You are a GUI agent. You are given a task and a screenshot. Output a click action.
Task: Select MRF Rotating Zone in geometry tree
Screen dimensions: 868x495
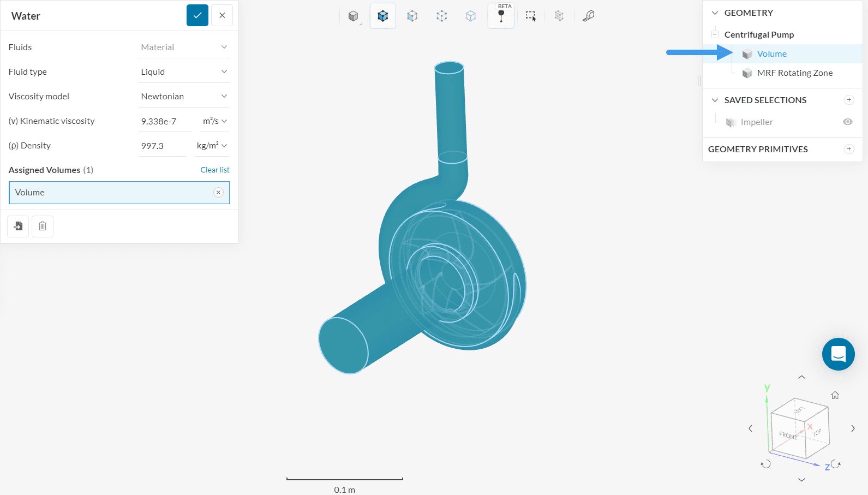click(794, 73)
